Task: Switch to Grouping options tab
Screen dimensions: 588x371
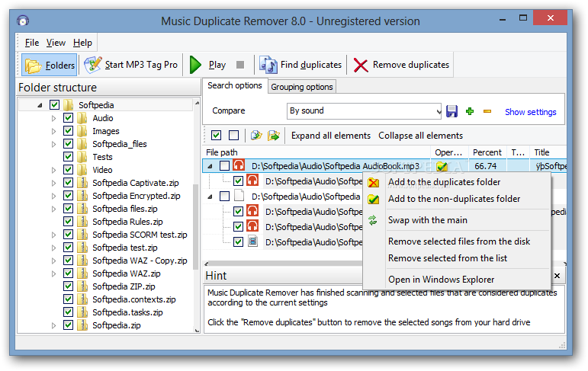Action: click(x=302, y=87)
